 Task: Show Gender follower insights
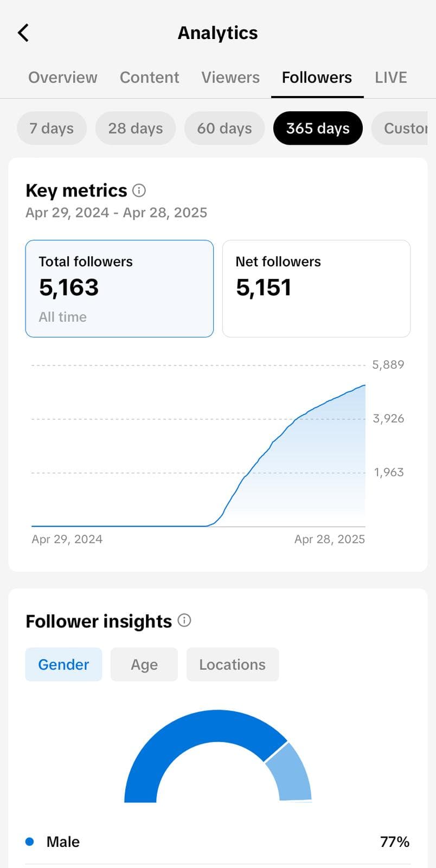pos(63,665)
